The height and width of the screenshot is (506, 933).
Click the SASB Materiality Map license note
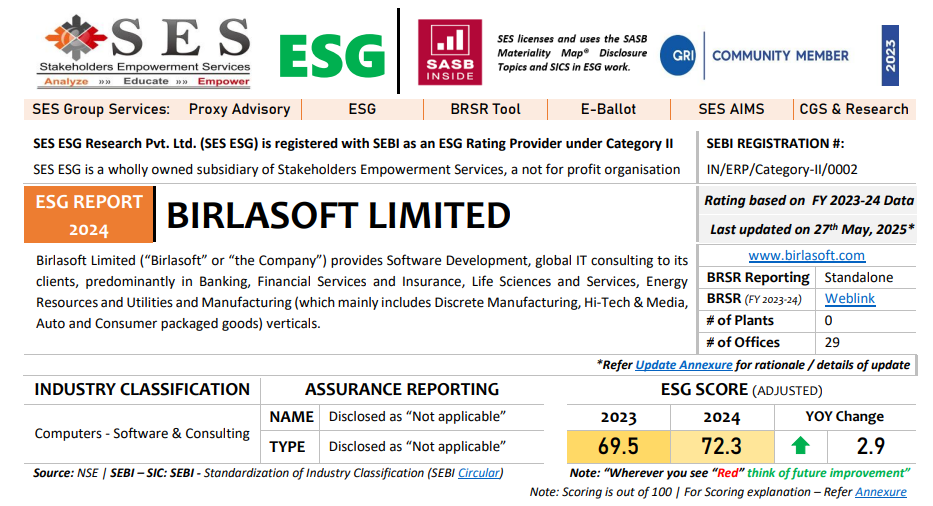click(x=572, y=53)
